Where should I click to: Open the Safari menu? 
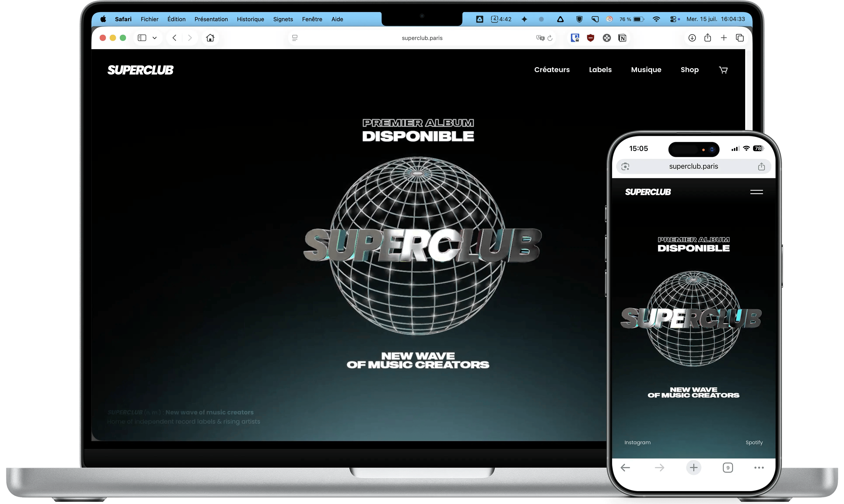point(123,19)
